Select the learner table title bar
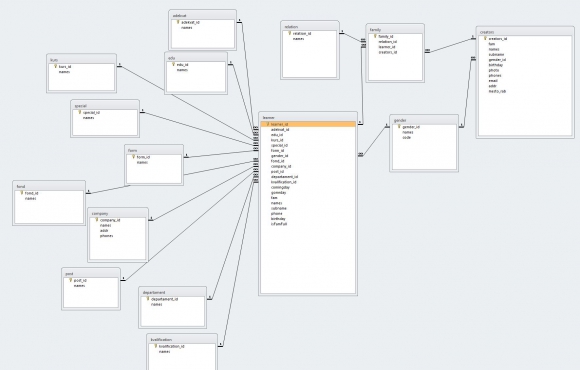 coord(308,117)
